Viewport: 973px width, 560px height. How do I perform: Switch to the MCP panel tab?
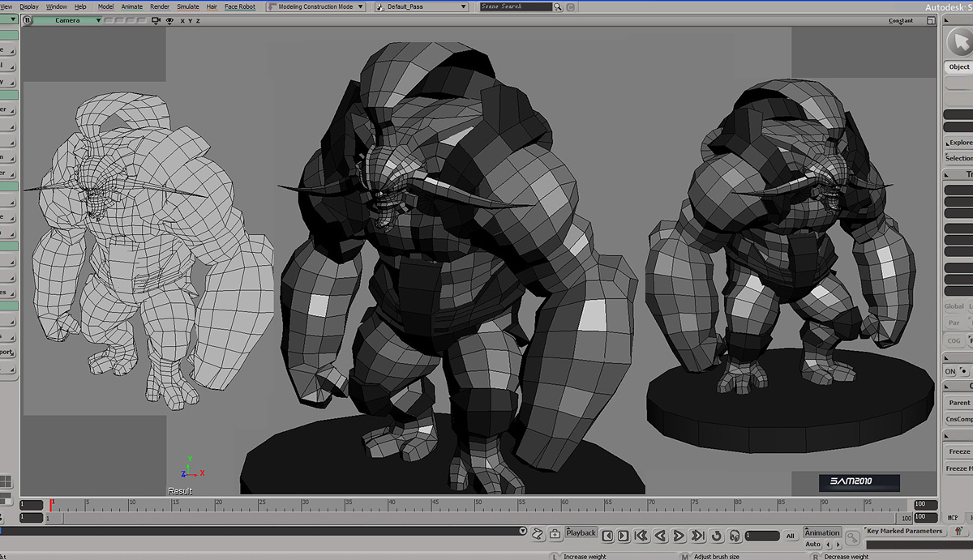tap(954, 517)
